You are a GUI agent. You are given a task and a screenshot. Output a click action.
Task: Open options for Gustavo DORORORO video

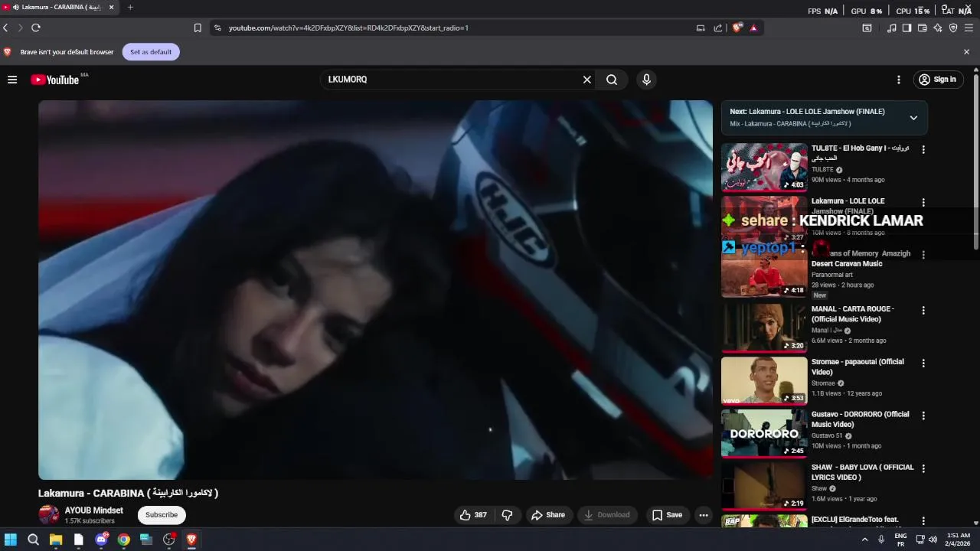coord(923,416)
